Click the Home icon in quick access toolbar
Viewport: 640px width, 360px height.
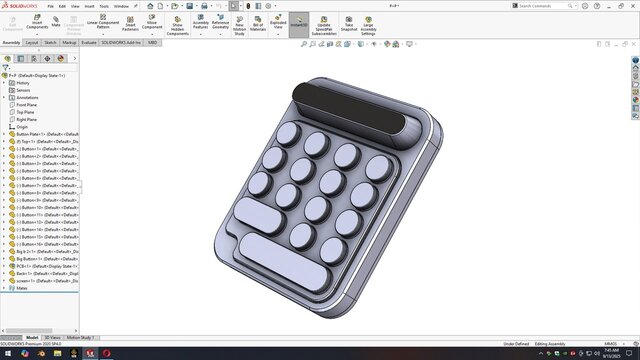click(x=150, y=6)
